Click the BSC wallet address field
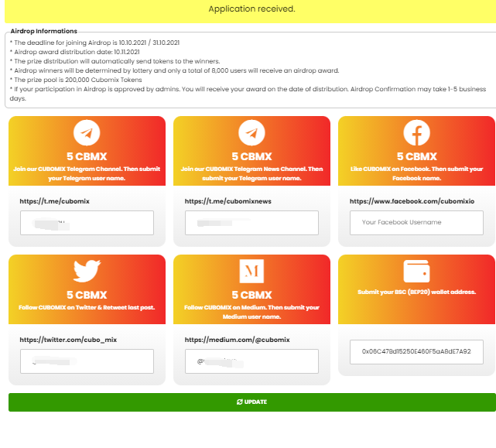The width and height of the screenshot is (496, 448). tap(416, 352)
